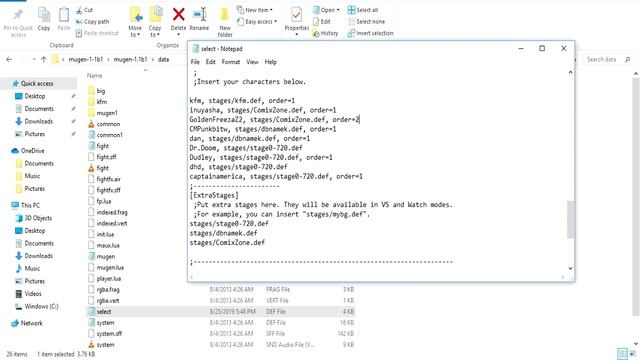Click Paste shortcut in the ribbon
The height and width of the screenshot is (360, 640).
[x=97, y=33]
